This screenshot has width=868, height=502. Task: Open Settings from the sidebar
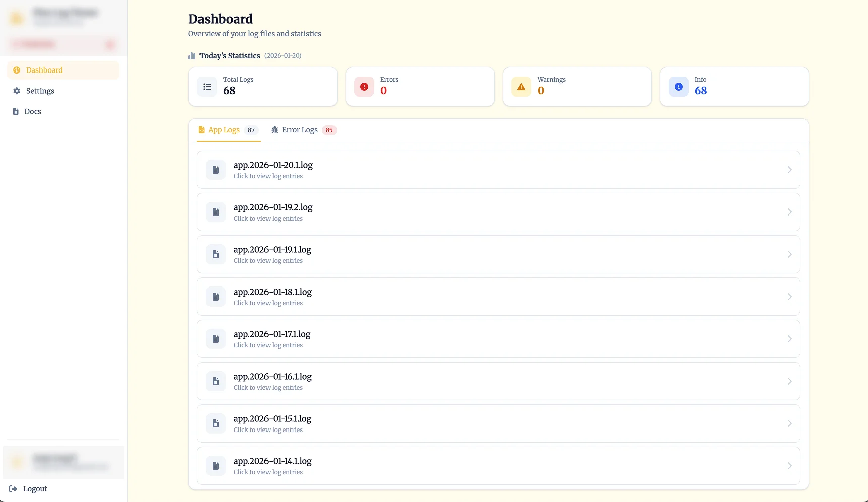click(63, 91)
